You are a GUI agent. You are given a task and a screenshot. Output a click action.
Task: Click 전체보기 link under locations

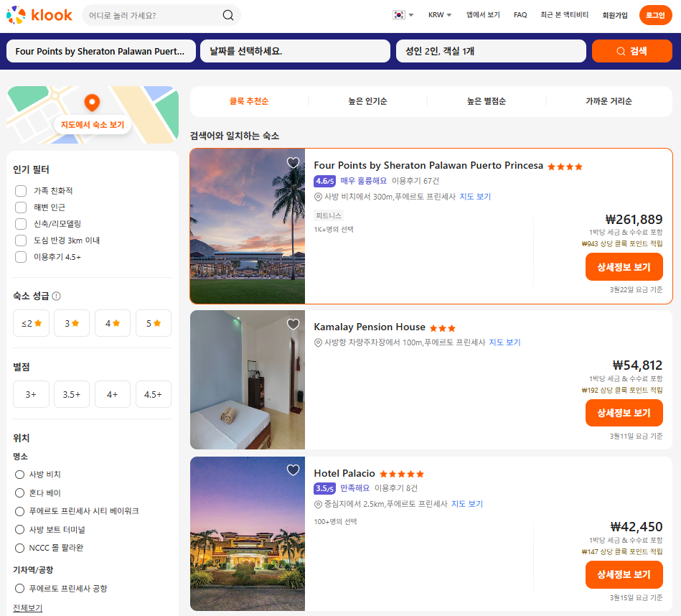click(28, 608)
